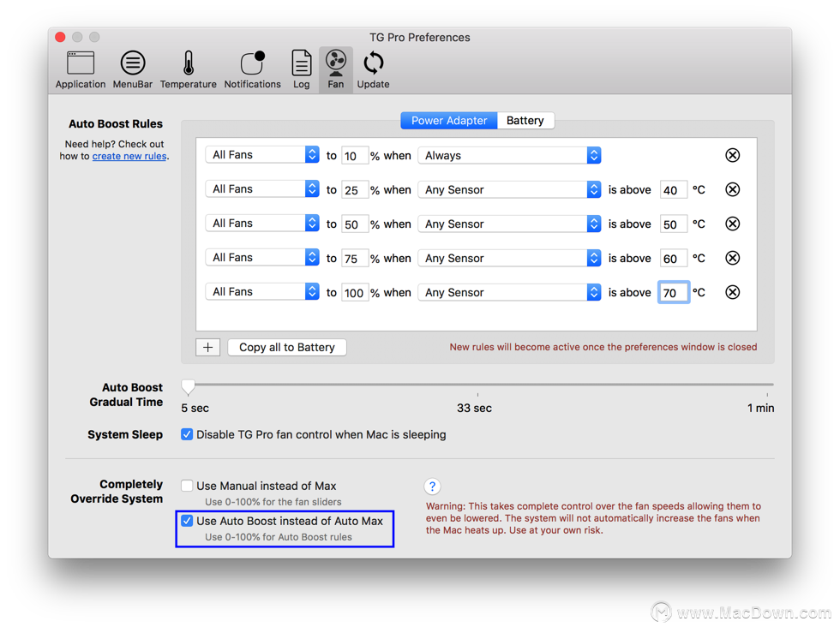840x627 pixels.
Task: Open the Notifications preferences pane
Action: (x=252, y=70)
